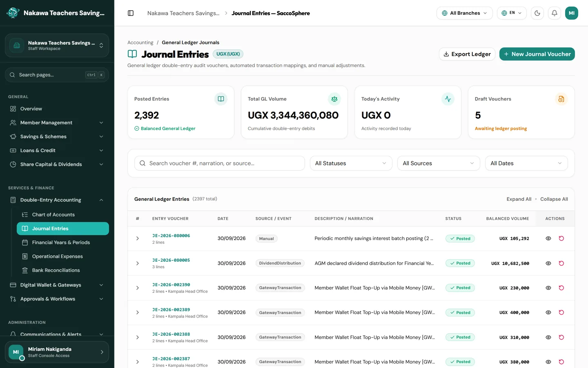View voucher JE-2026-080006 eye icon
The height and width of the screenshot is (368, 588).
[548, 238]
